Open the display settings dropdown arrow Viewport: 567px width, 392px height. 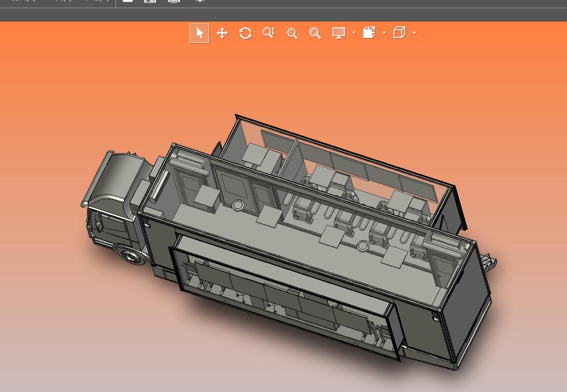click(354, 33)
